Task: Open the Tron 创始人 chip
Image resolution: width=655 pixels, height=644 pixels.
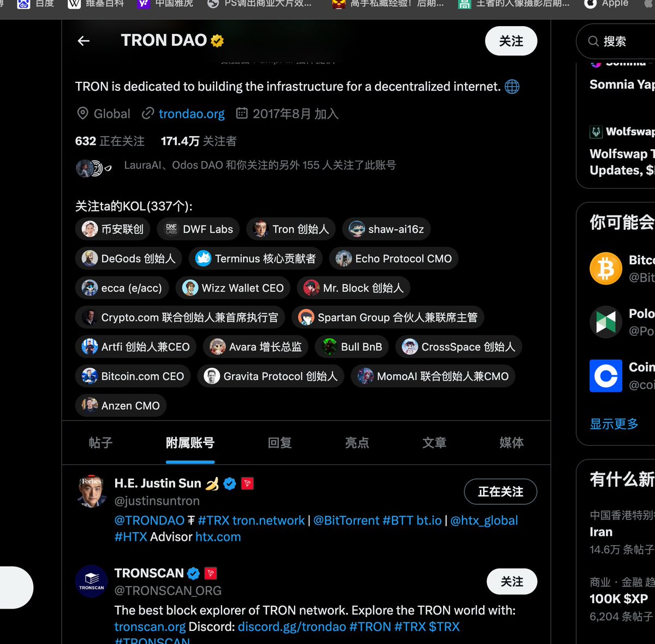Action: coord(291,229)
